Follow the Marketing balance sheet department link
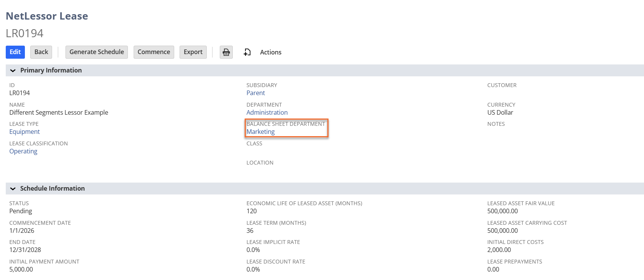This screenshot has width=644, height=280. tap(260, 132)
